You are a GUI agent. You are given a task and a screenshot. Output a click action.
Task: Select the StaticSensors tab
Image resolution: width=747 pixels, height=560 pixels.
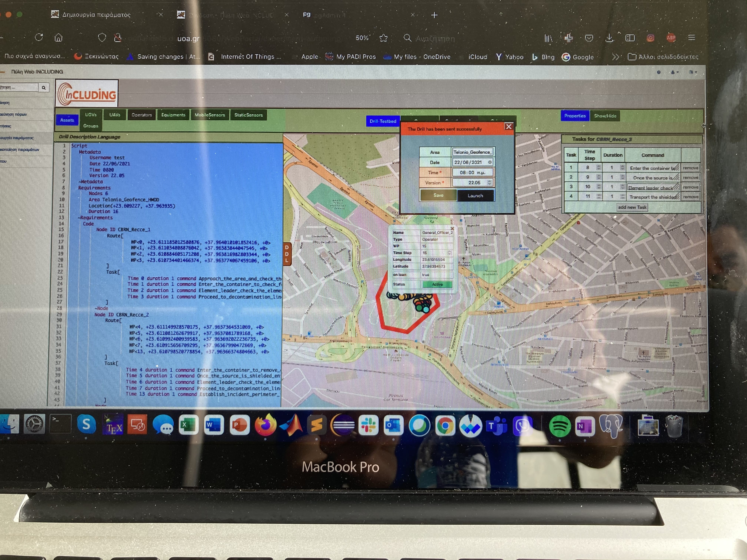[249, 115]
